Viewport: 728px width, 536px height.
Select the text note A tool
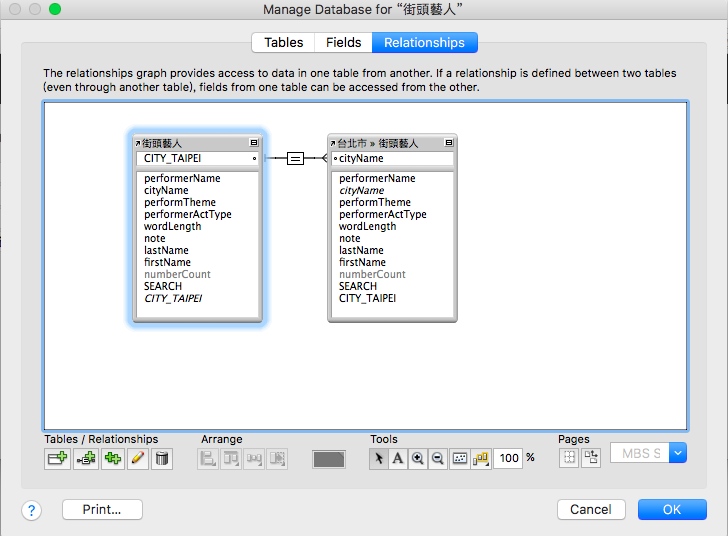coord(398,458)
